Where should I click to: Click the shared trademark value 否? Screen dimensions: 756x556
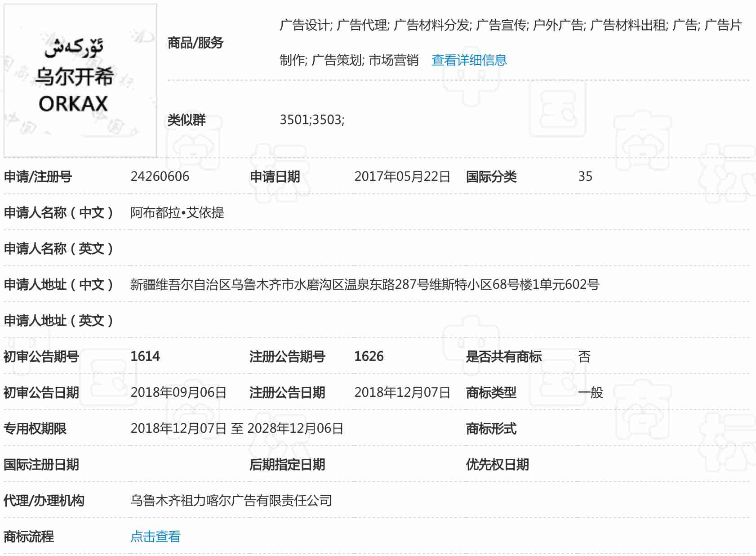[x=584, y=356]
